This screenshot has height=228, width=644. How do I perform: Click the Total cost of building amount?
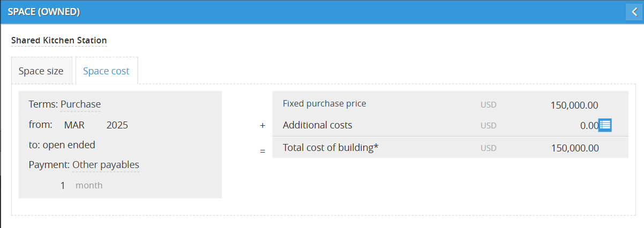574,148
